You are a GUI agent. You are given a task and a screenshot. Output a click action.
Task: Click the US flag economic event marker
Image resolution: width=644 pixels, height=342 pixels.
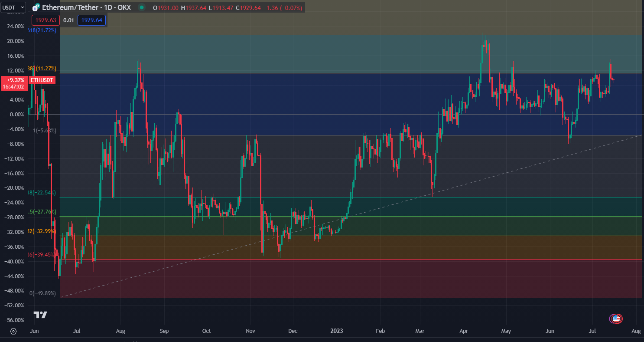click(x=615, y=319)
